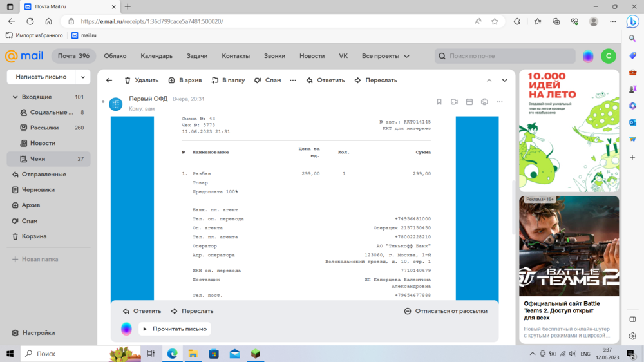Image resolution: width=644 pixels, height=362 pixels.
Task: Open the Импорт избранного bookmark folder
Action: (x=35, y=35)
